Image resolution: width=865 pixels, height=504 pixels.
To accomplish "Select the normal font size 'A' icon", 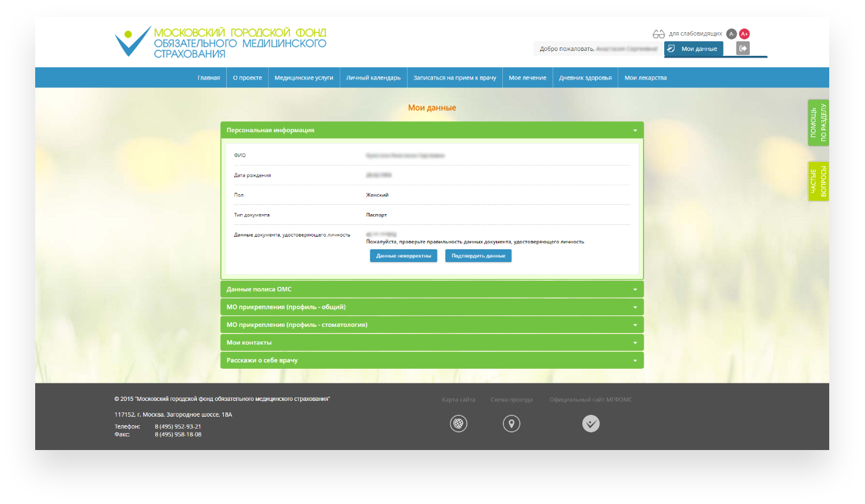I will [x=732, y=34].
